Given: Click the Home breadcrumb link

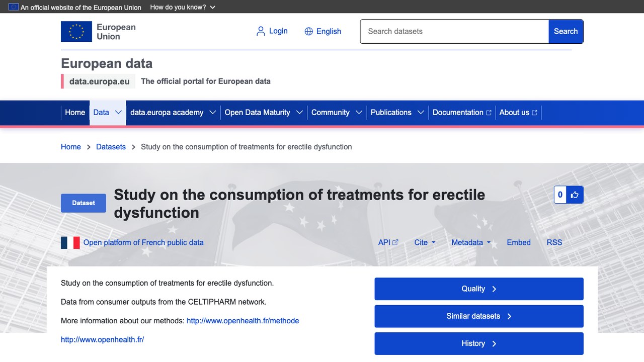Looking at the screenshot, I should coord(71,147).
